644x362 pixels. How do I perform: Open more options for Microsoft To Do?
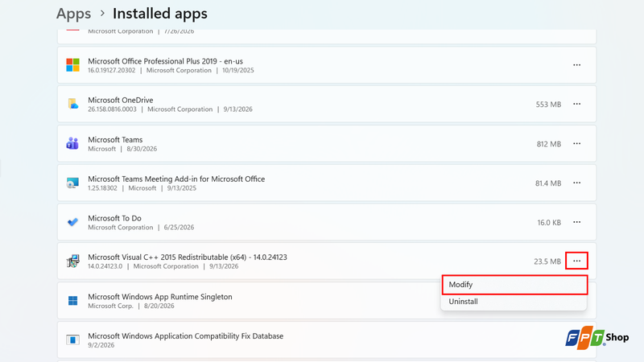(576, 222)
